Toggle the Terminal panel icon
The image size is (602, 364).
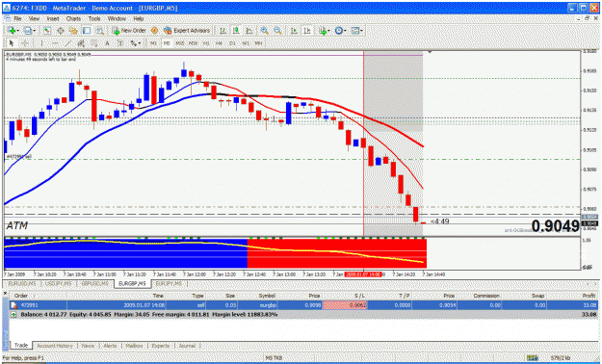coord(87,31)
